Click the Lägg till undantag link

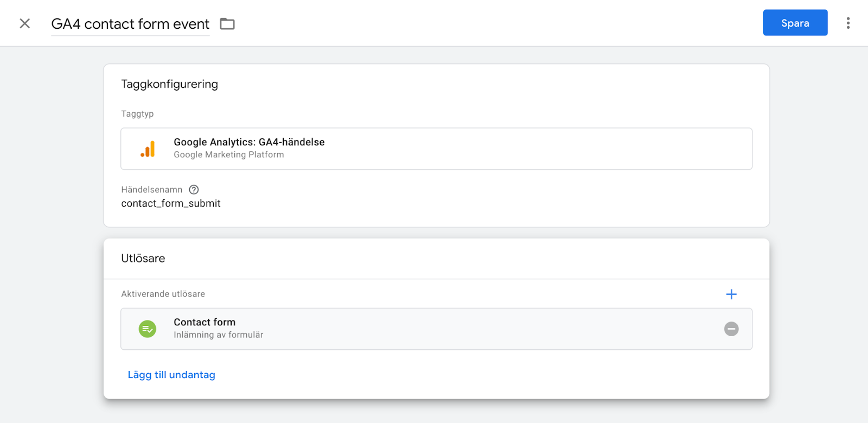171,375
